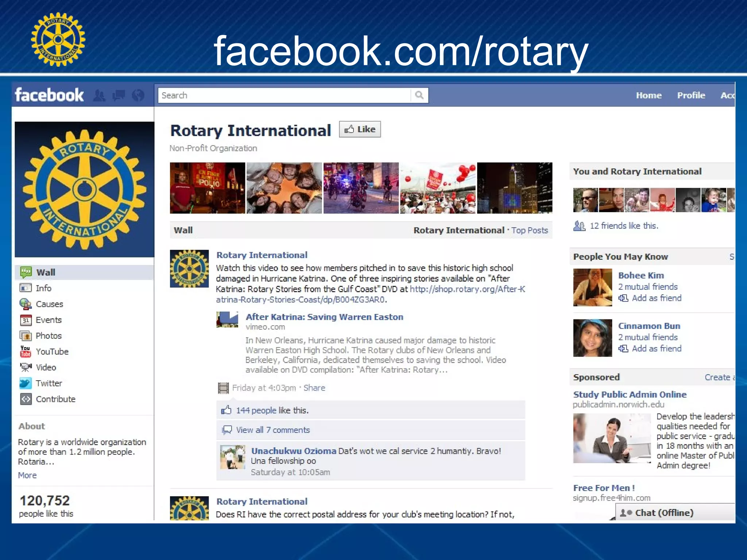Open the notifications globe icon
The width and height of the screenshot is (747, 560).
pos(138,96)
